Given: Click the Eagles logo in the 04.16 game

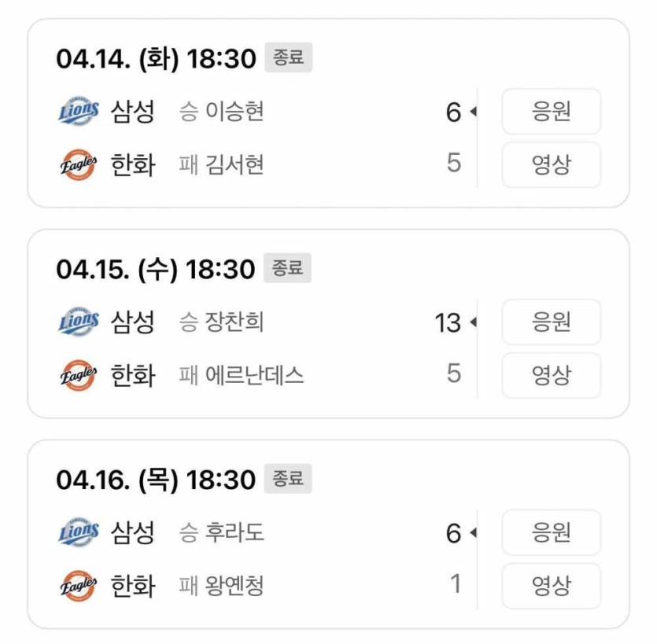Looking at the screenshot, I should tap(79, 586).
